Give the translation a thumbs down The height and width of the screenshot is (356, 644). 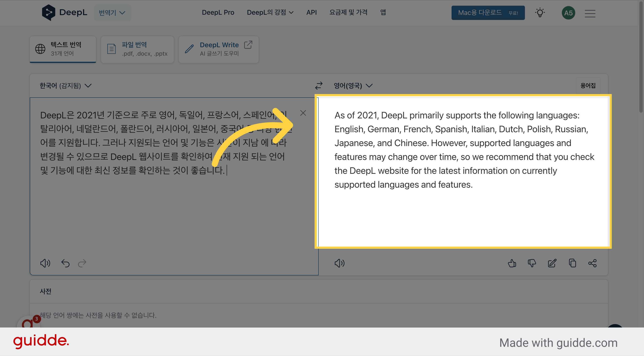(x=532, y=263)
